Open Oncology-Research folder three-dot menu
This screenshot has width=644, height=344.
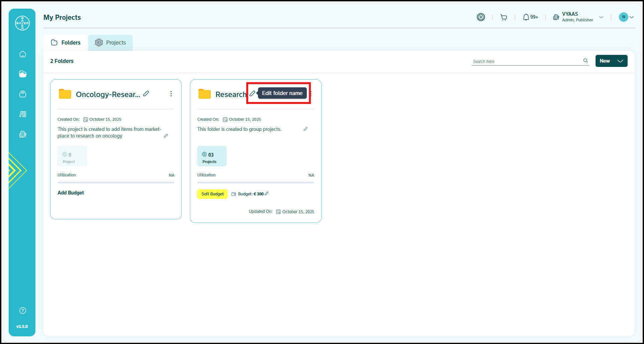[171, 94]
